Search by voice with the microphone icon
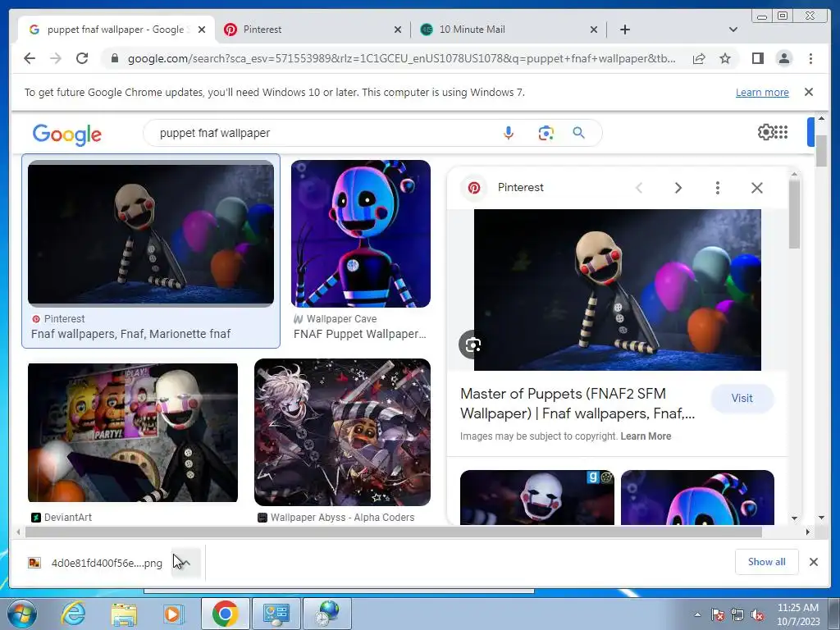Viewport: 840px width, 630px height. pyautogui.click(x=509, y=133)
